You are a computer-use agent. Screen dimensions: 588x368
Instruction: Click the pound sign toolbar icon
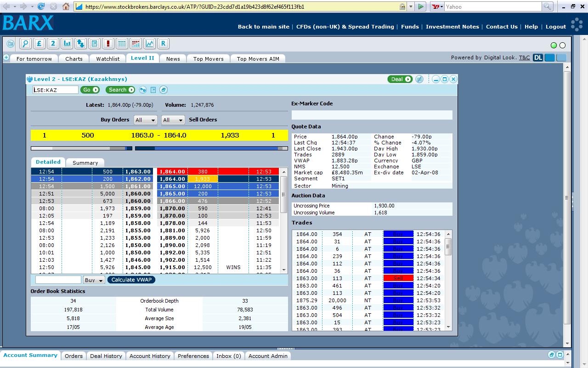[39, 44]
